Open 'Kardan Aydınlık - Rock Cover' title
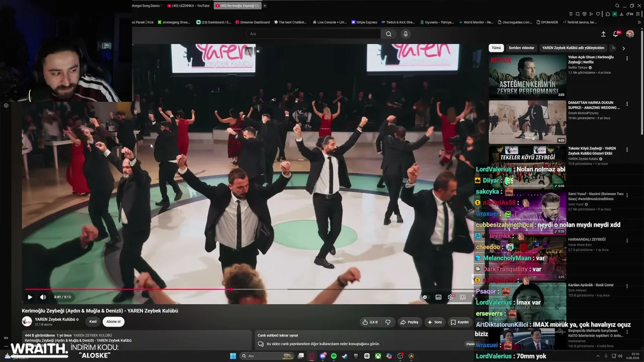The image size is (644, 362). point(591,285)
